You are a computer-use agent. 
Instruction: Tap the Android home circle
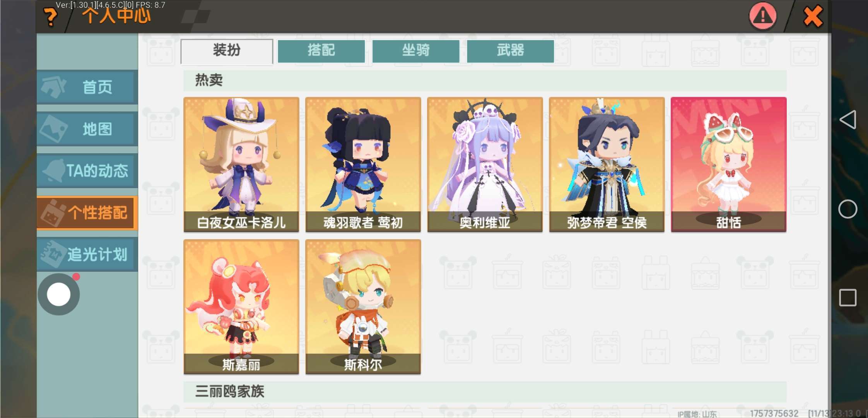coord(847,209)
